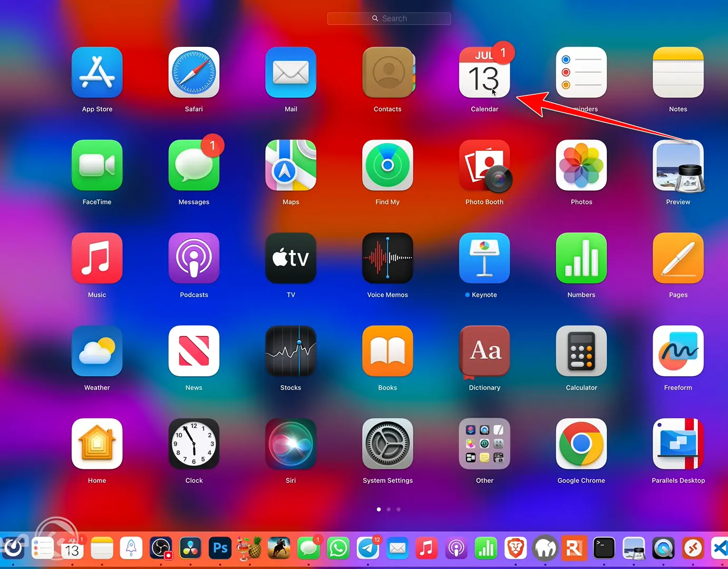Launch the Photos app
The height and width of the screenshot is (569, 728).
[x=581, y=165]
